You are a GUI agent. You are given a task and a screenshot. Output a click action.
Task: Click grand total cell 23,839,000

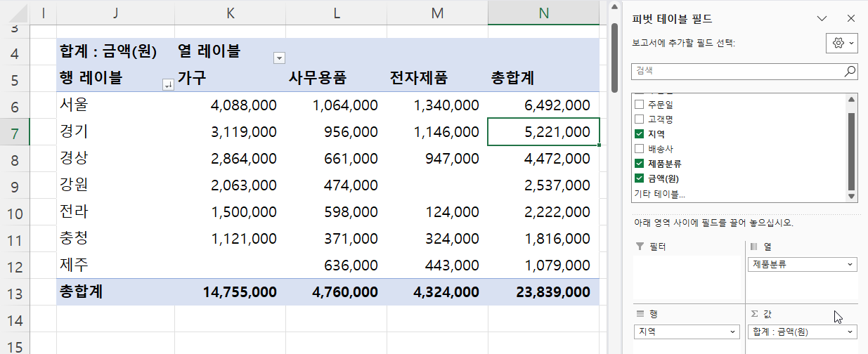pyautogui.click(x=543, y=292)
